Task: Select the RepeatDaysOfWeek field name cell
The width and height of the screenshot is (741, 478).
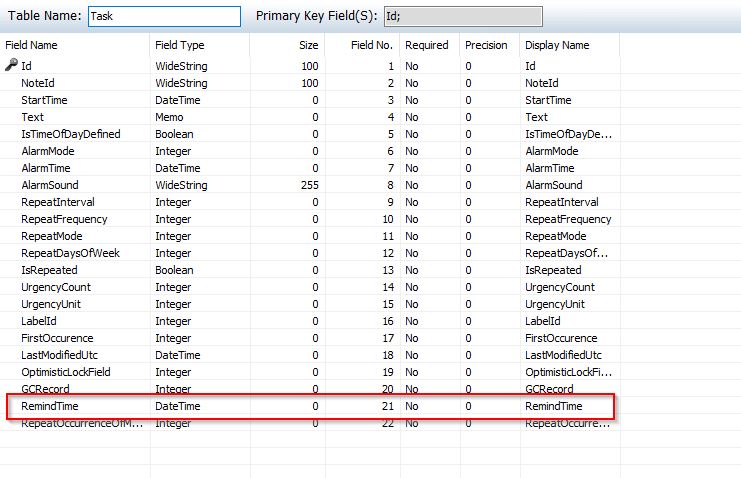Action: tap(70, 253)
